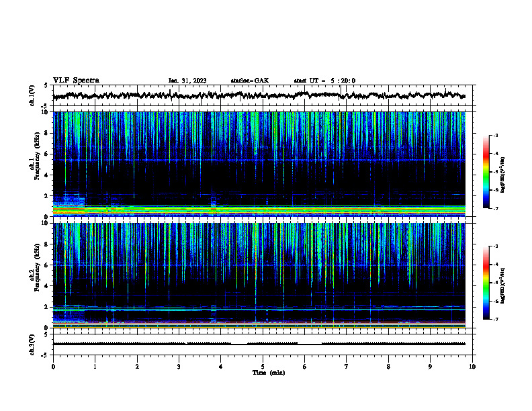Click the ch.1 voltage waveform trace panel
This screenshot has height=411, width=532.
point(263,95)
